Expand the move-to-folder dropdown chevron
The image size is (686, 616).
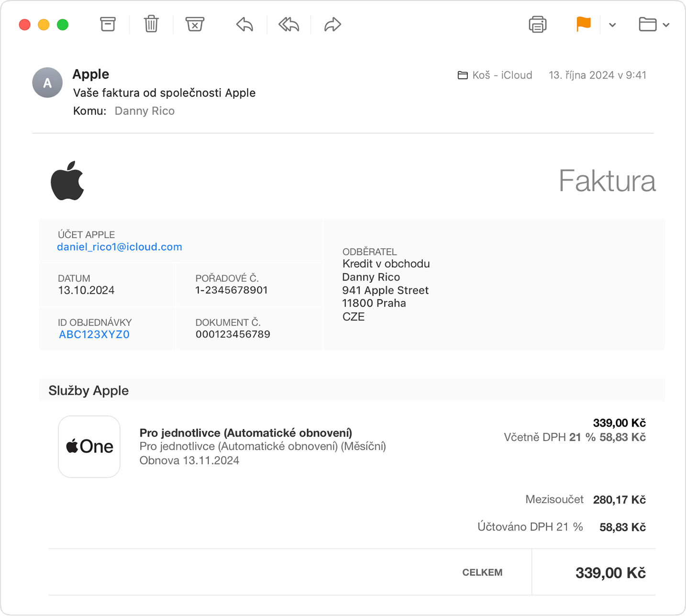666,25
